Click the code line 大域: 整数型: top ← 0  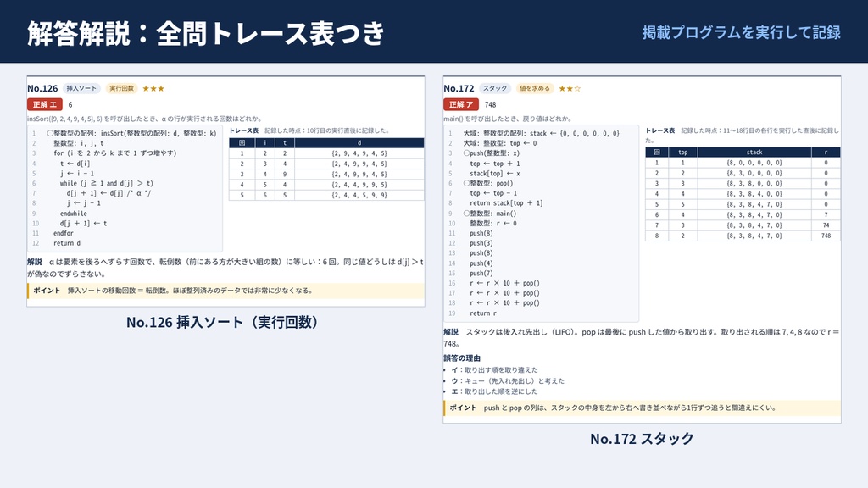pyautogui.click(x=500, y=143)
